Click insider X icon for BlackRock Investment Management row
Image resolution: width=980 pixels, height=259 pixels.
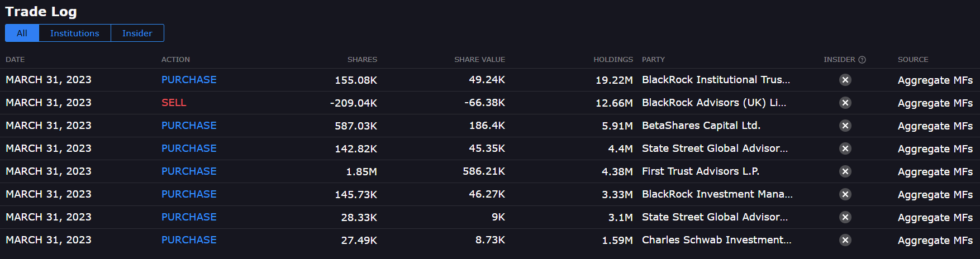845,194
